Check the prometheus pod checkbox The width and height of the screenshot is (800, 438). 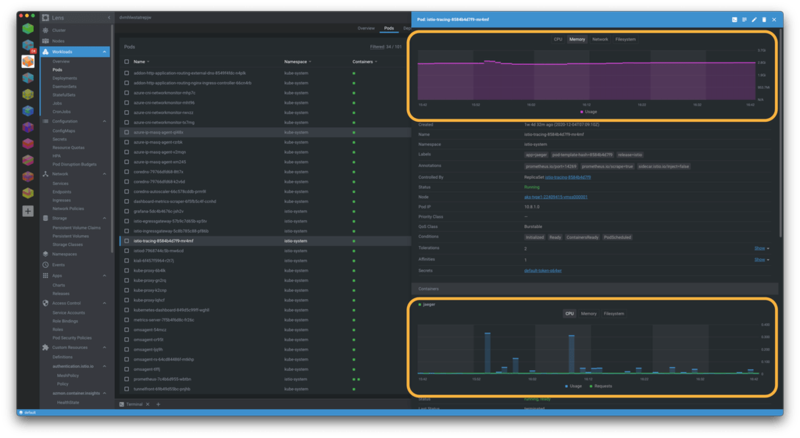click(x=127, y=379)
